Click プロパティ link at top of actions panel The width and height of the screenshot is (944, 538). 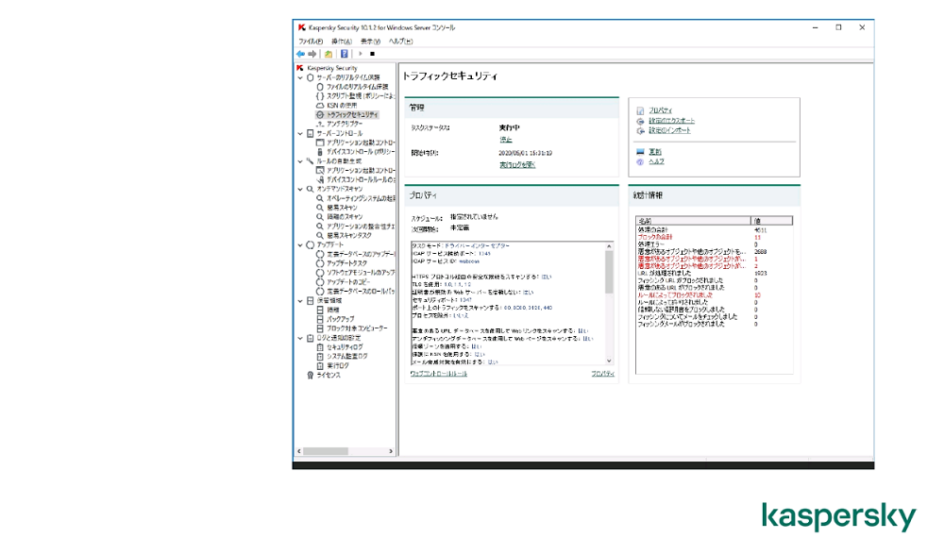(660, 111)
